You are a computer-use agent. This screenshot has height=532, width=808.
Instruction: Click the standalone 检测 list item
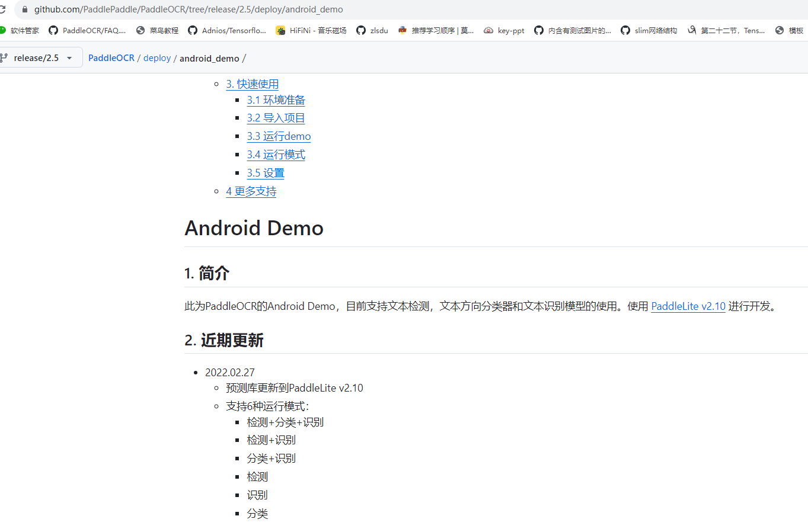(257, 477)
